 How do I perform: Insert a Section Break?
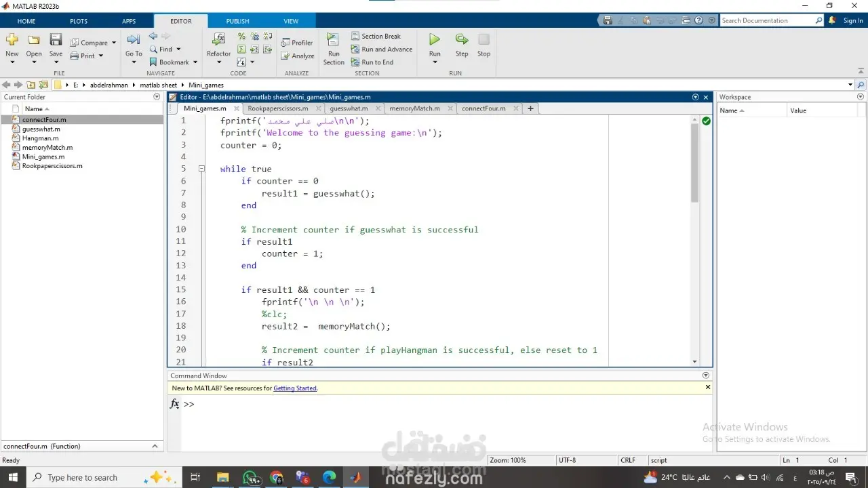click(376, 36)
